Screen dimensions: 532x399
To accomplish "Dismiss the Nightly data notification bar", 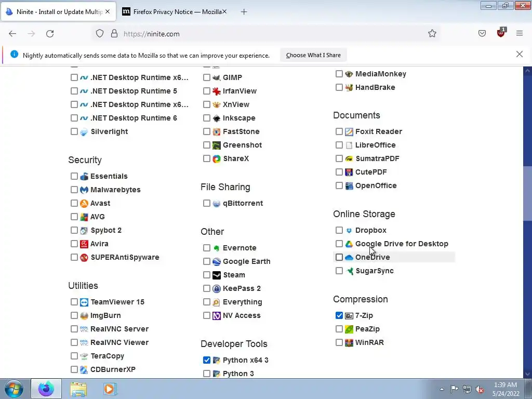I will click(520, 54).
